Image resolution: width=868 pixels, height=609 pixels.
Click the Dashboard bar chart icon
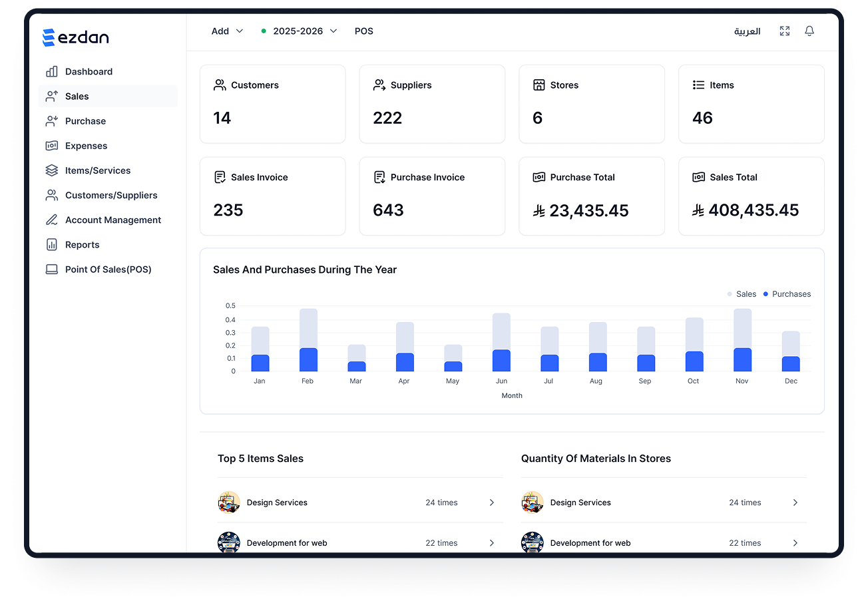click(51, 72)
